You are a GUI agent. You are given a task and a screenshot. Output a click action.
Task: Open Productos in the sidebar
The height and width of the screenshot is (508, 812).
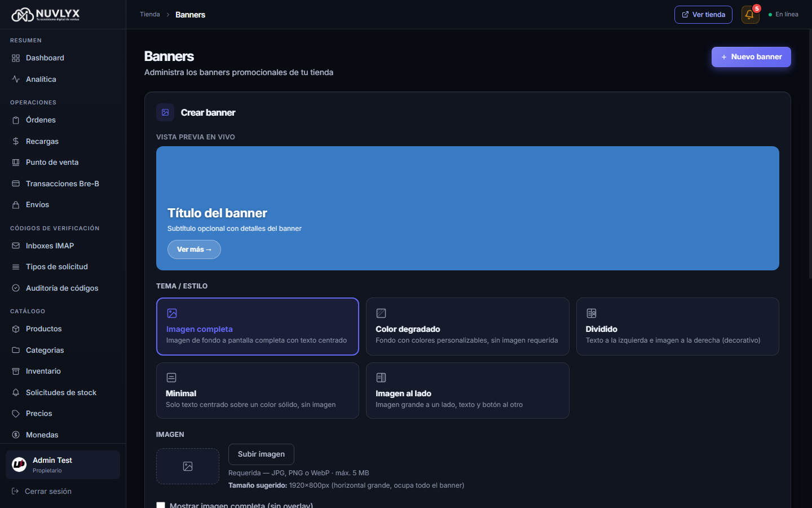(x=63, y=329)
